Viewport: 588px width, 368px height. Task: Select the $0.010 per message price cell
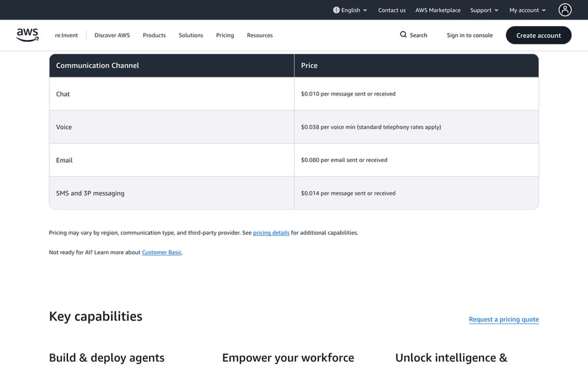[416, 93]
